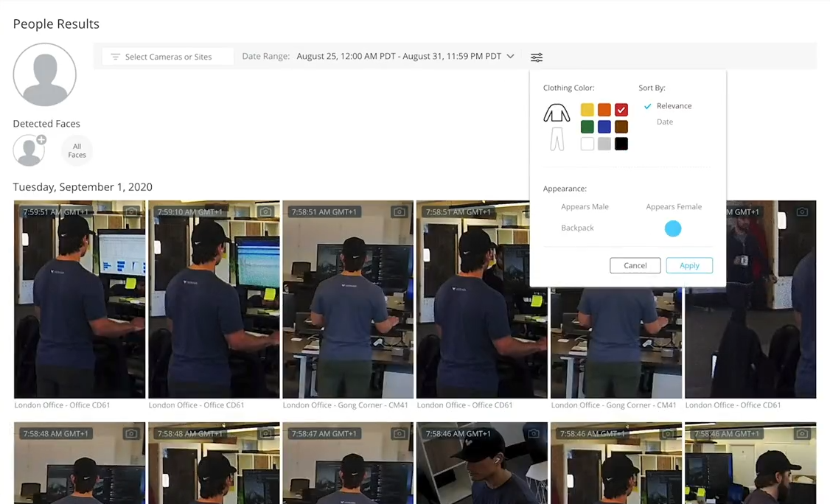Click the Apply button

click(689, 265)
